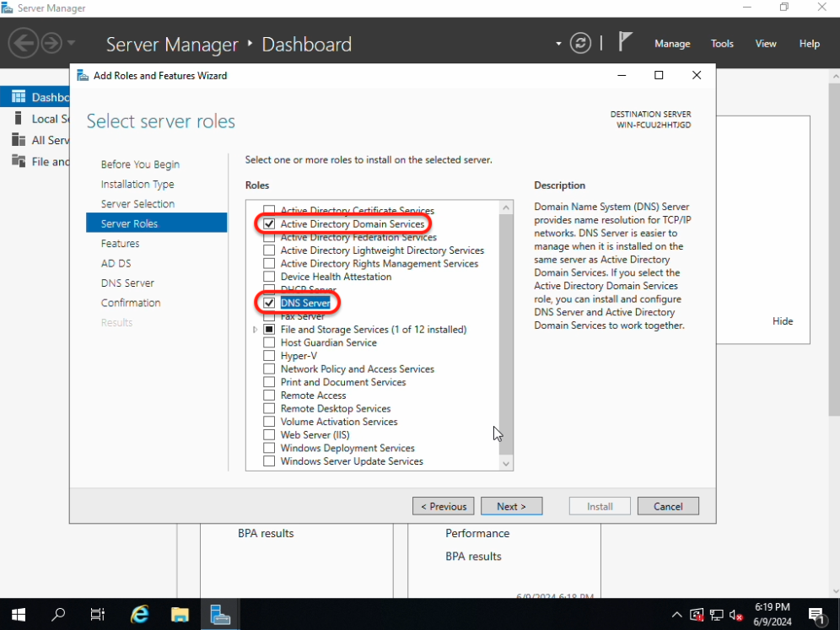Screen dimensions: 840x630
Task: Go to the AD DS step
Action: coord(116,263)
